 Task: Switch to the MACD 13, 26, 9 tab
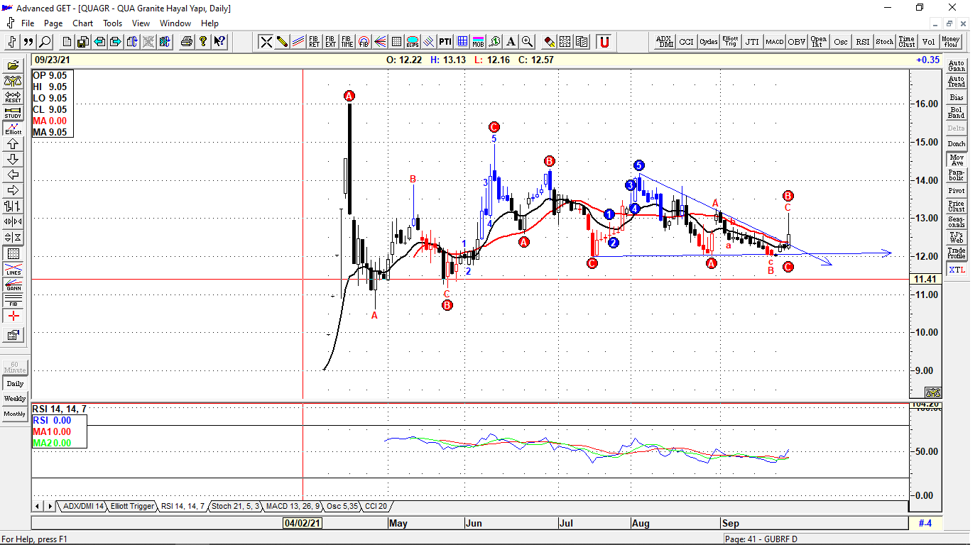pyautogui.click(x=293, y=507)
